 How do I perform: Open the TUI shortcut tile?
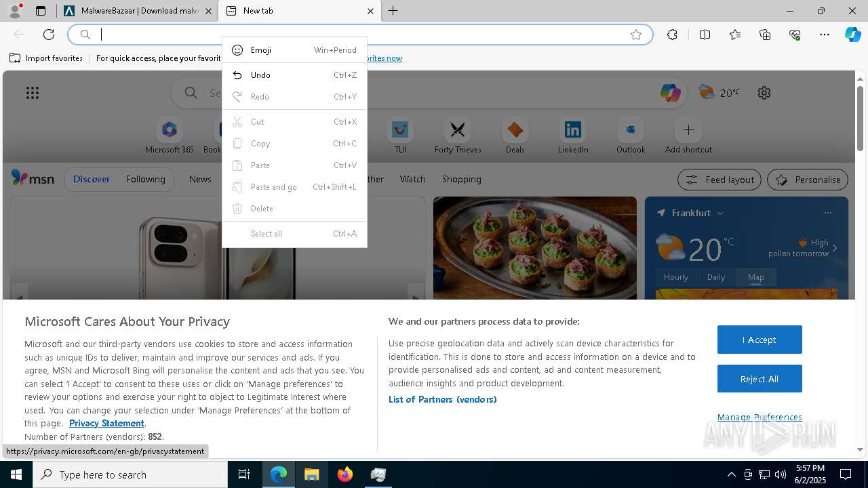pyautogui.click(x=400, y=136)
